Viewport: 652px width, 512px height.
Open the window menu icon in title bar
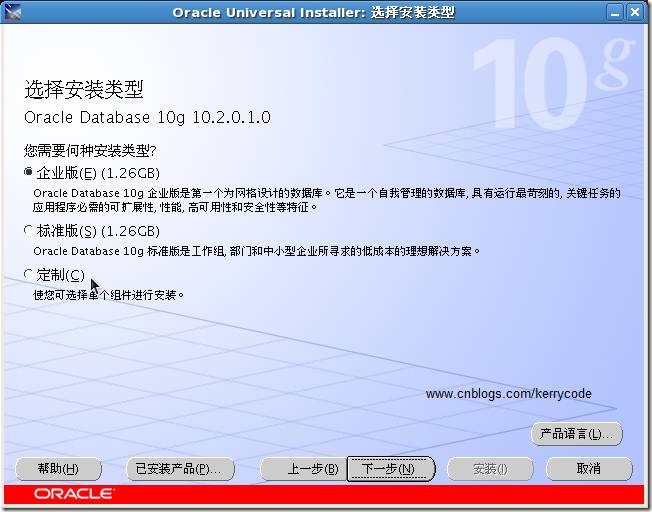pyautogui.click(x=11, y=12)
